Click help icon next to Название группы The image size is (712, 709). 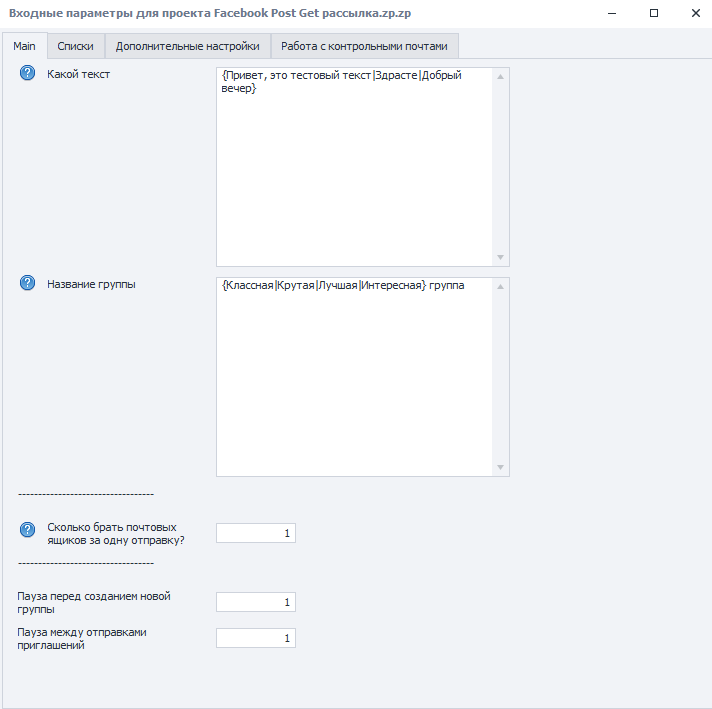tap(27, 283)
